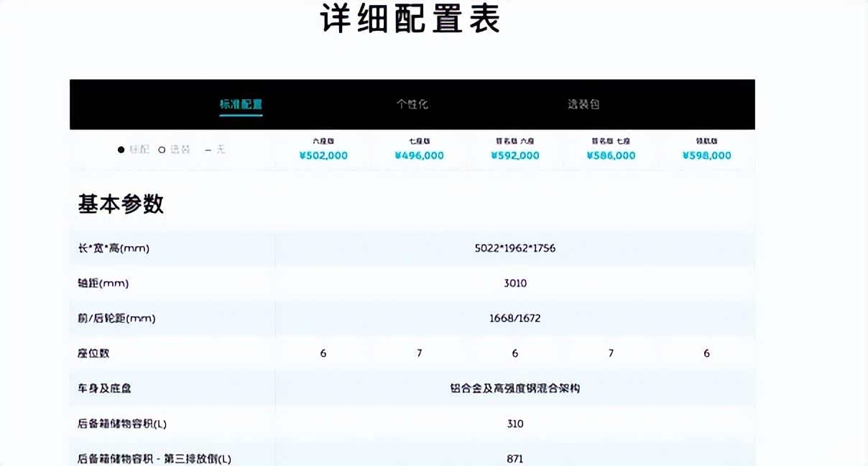Click the 详细配置表 page title

(x=410, y=19)
